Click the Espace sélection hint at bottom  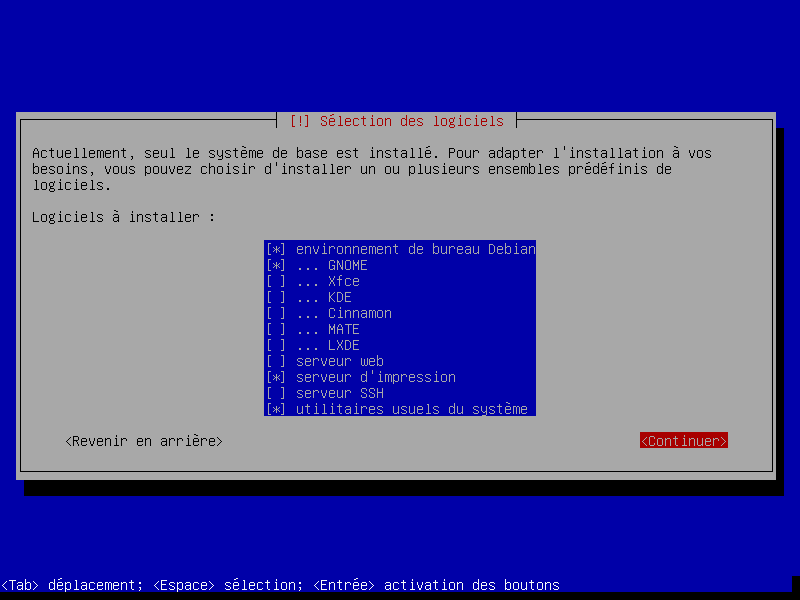(227, 585)
